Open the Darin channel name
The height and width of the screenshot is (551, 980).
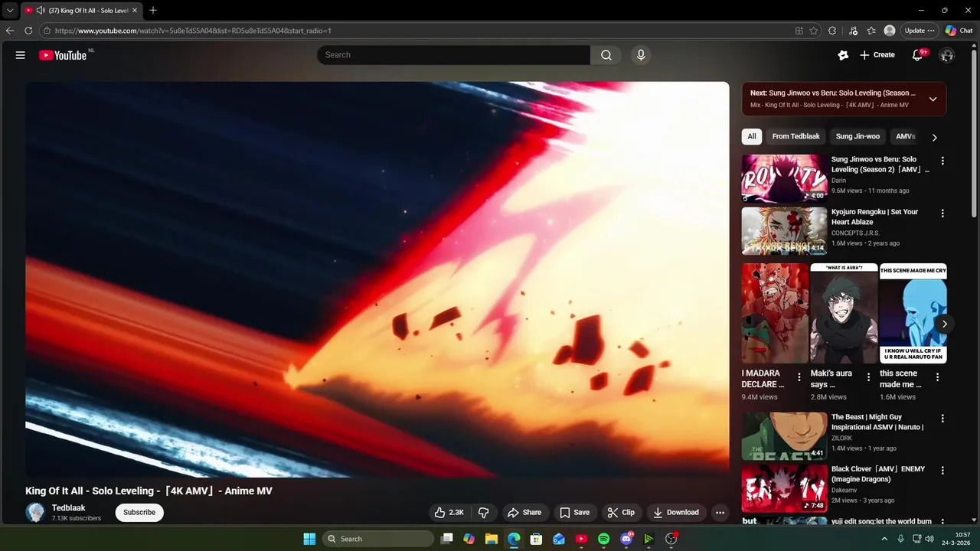point(838,181)
